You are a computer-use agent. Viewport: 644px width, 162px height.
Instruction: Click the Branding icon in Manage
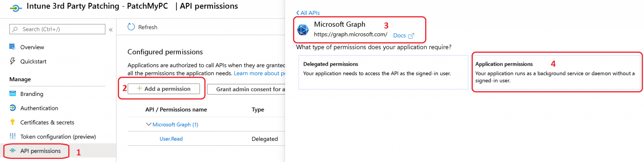point(13,93)
